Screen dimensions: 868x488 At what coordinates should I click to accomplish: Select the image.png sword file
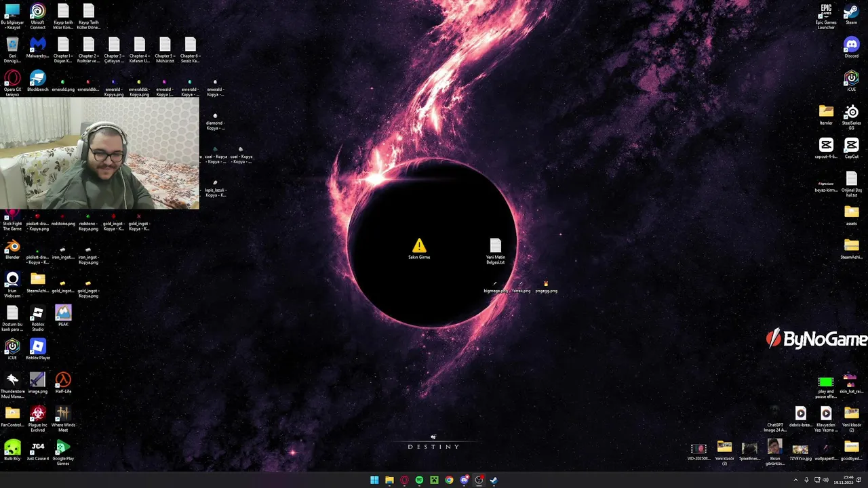[38, 382]
